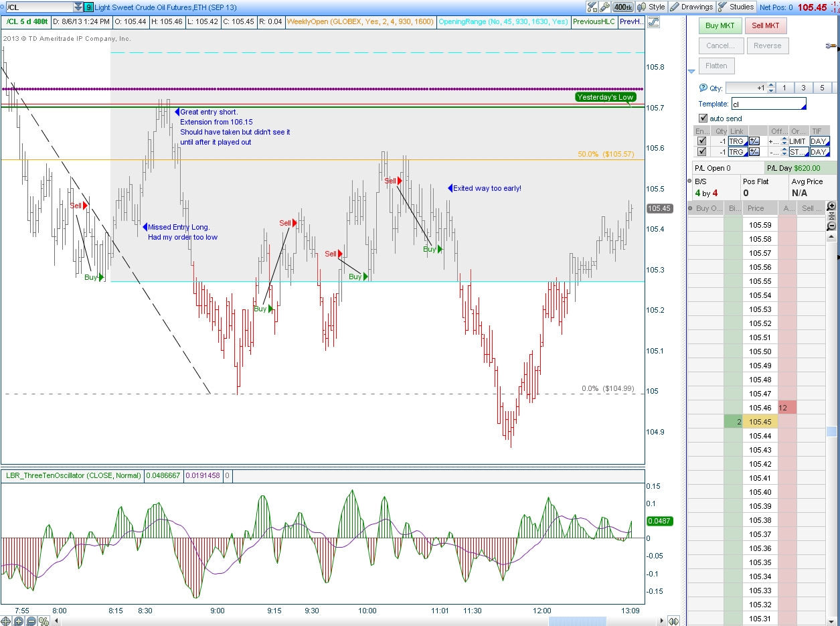Open the Studies menu button
This screenshot has height=626, width=840.
click(736, 7)
